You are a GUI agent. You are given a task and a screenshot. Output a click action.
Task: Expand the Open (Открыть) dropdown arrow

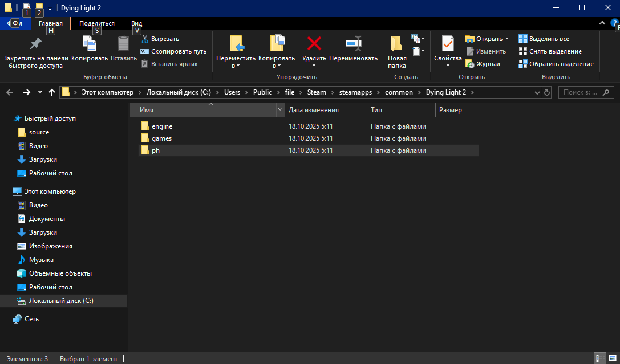click(506, 39)
